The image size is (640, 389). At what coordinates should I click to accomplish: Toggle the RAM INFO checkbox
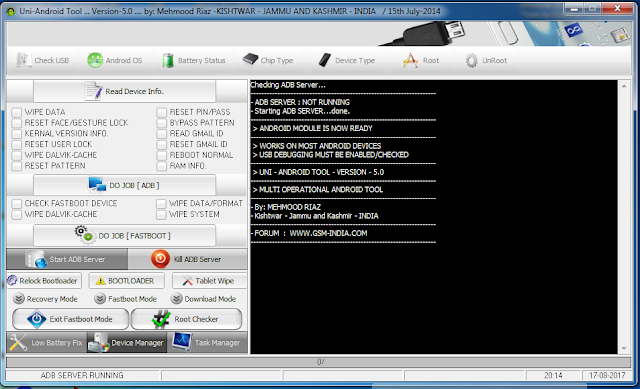162,166
